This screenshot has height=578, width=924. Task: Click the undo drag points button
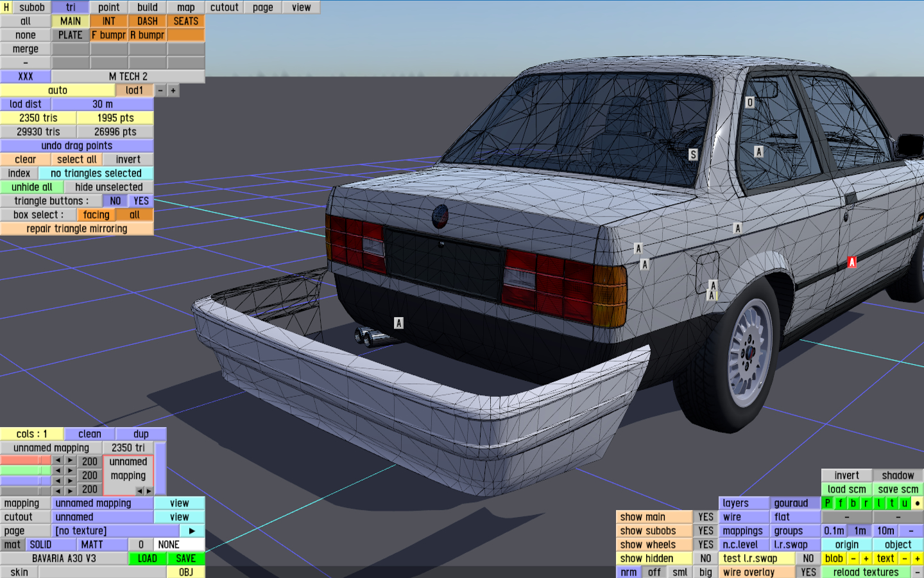click(77, 146)
